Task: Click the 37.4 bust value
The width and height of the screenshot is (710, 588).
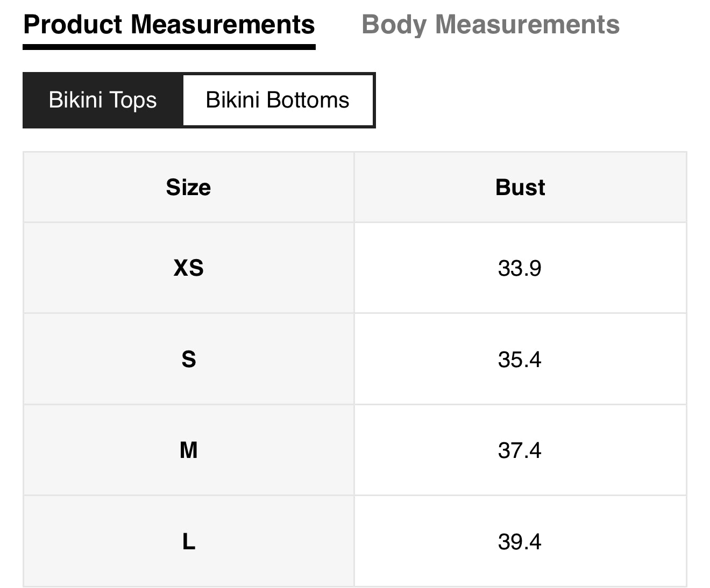Action: click(519, 450)
